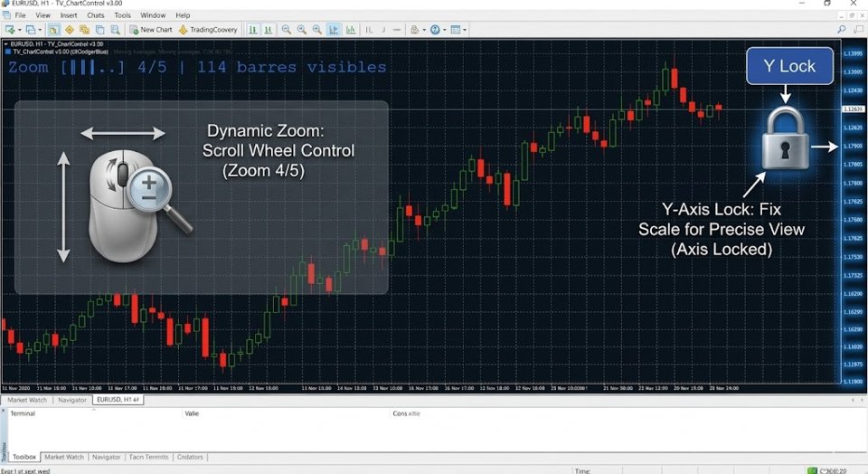Click the zoom out magnifier icon
The image size is (868, 474).
287,29
